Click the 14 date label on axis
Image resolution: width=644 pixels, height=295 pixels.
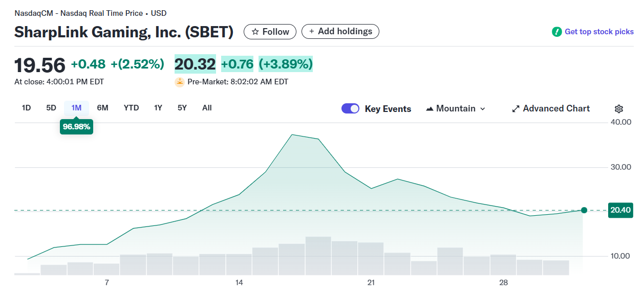tap(239, 283)
